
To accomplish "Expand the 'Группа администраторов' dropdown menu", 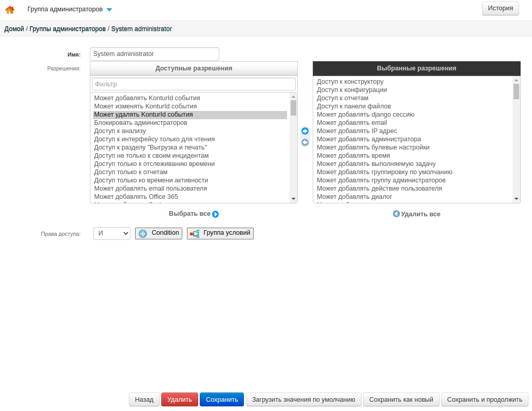I will click(x=109, y=9).
